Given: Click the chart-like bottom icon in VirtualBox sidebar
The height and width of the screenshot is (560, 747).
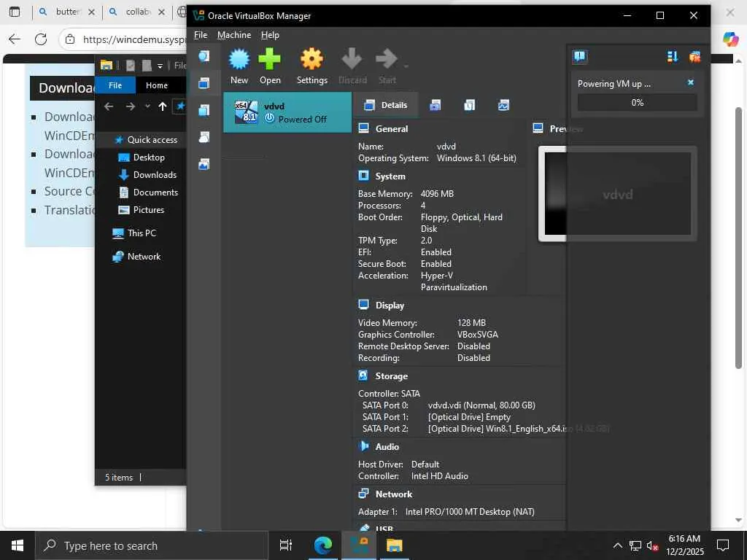Looking at the screenshot, I should coord(204,165).
